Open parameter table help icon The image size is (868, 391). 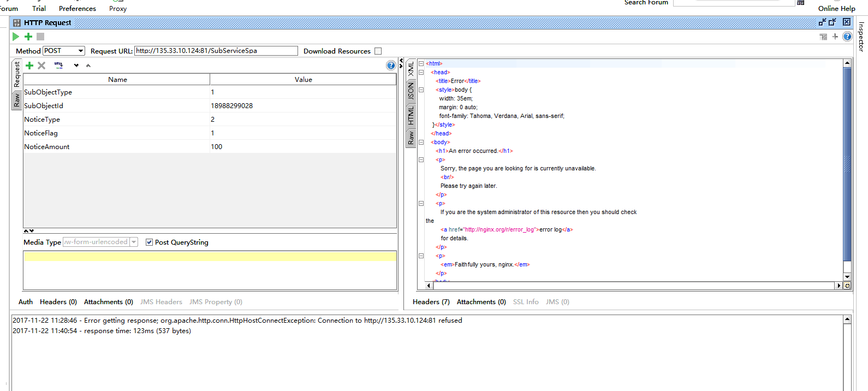pos(391,66)
